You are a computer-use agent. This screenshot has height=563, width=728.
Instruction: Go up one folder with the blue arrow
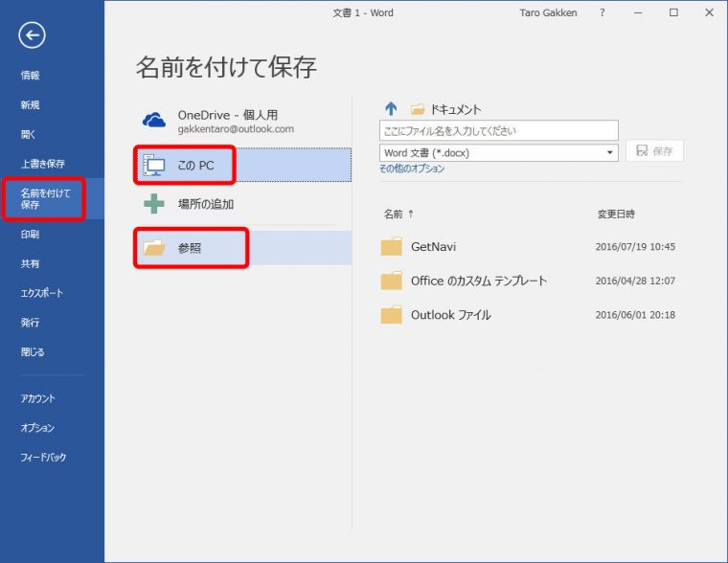(391, 108)
